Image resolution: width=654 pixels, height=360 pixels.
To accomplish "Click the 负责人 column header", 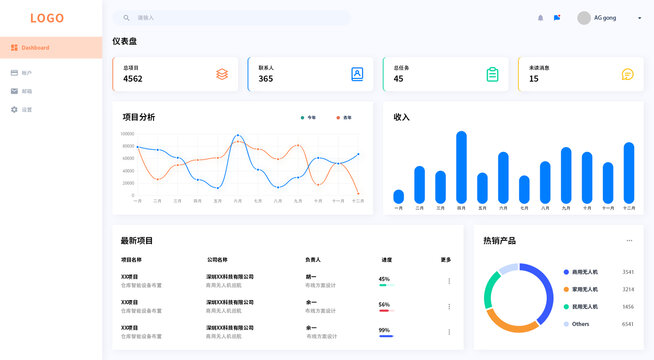I will click(313, 259).
